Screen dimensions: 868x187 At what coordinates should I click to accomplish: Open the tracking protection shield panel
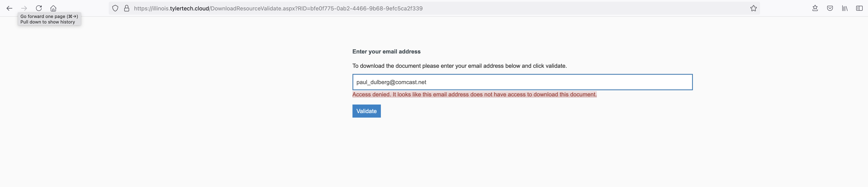(x=115, y=8)
